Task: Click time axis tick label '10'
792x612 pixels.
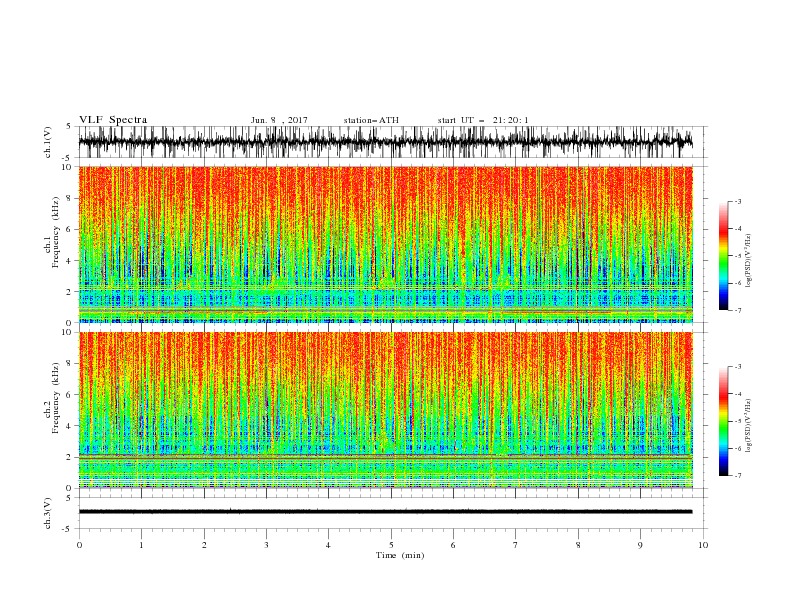Action: 703,545
